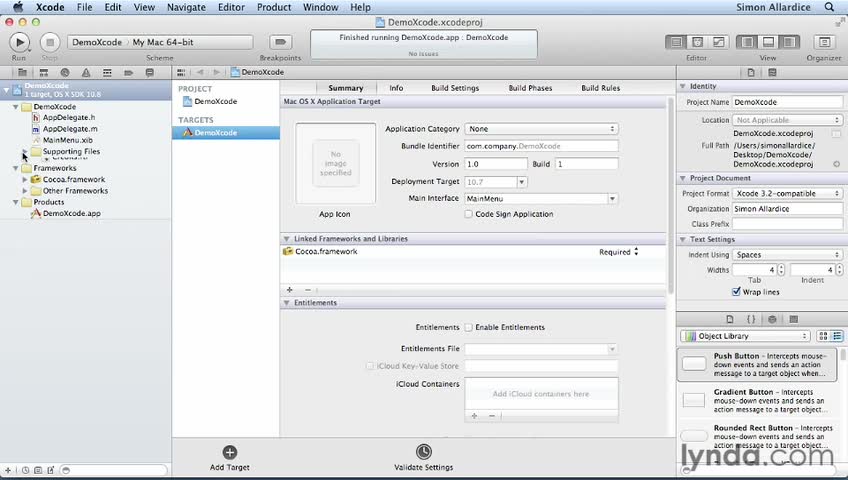Show the Log navigator

(150, 72)
